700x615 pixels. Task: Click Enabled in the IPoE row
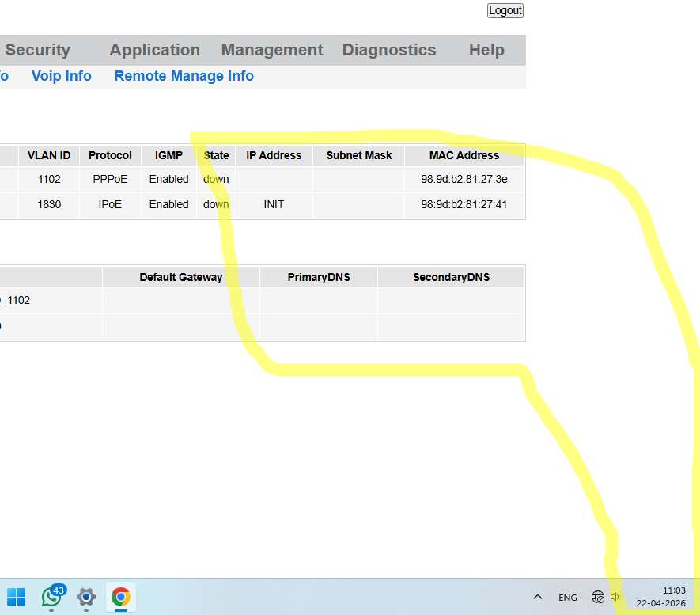pos(168,204)
